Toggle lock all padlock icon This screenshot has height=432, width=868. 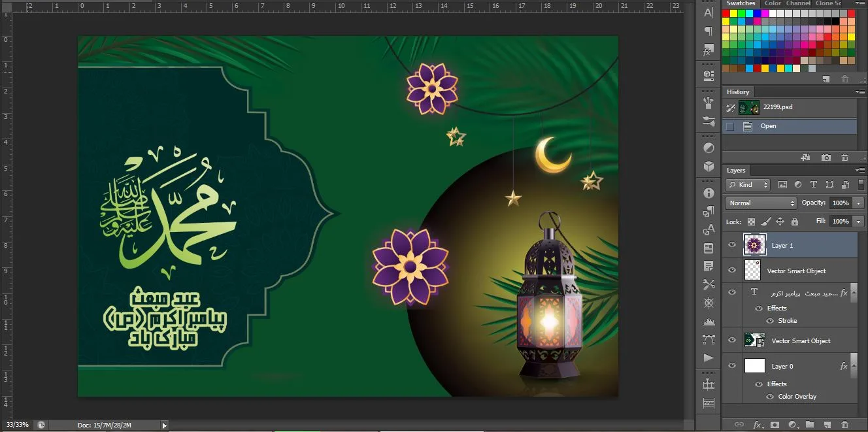(x=795, y=222)
